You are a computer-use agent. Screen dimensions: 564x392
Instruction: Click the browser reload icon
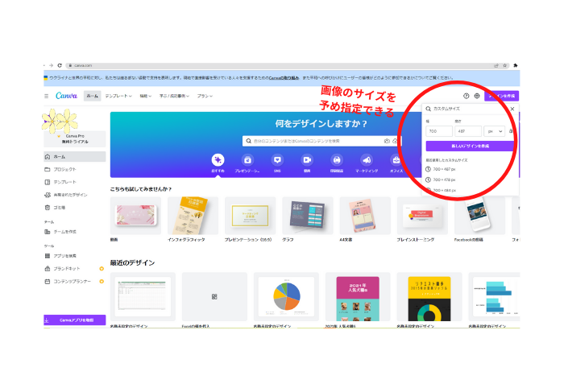(60, 65)
